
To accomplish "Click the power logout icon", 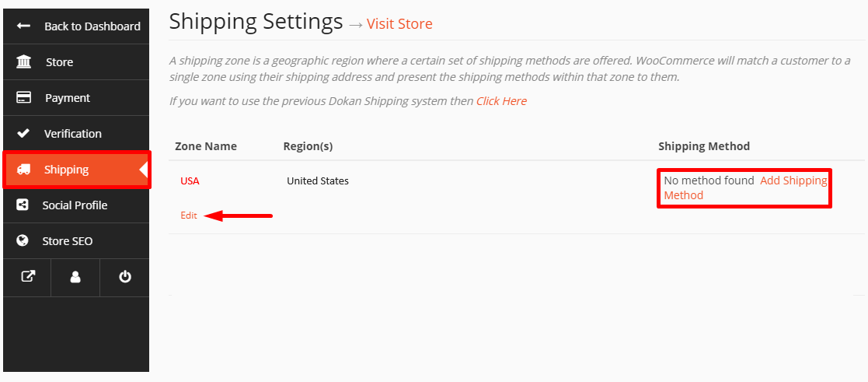I will pyautogui.click(x=125, y=276).
